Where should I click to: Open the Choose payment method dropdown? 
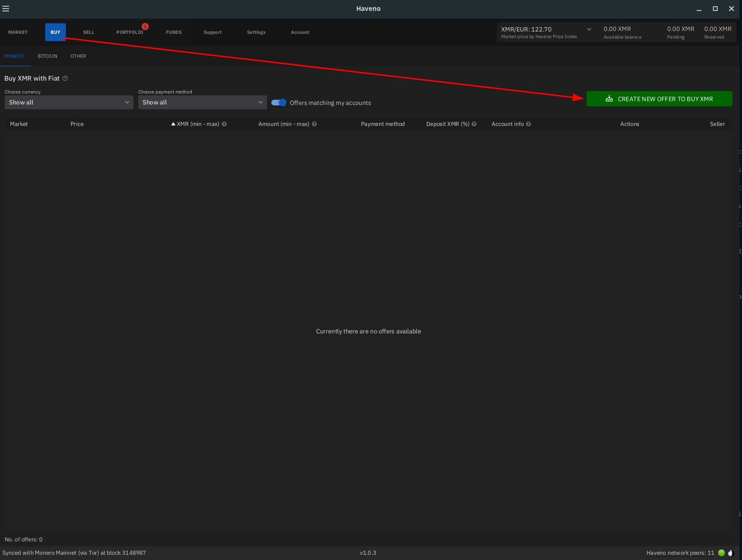click(202, 103)
